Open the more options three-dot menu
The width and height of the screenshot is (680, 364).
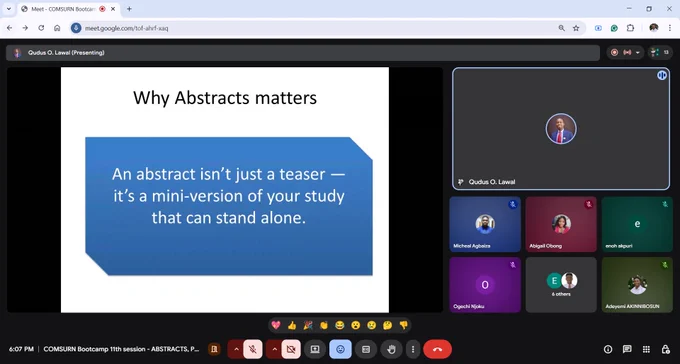(413, 349)
